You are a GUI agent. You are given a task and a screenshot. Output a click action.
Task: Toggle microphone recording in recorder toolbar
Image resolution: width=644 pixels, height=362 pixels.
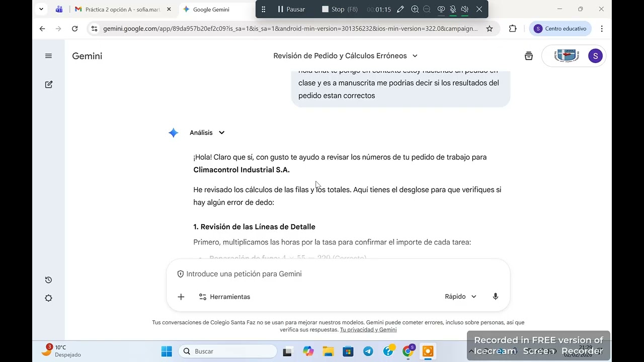click(x=453, y=9)
